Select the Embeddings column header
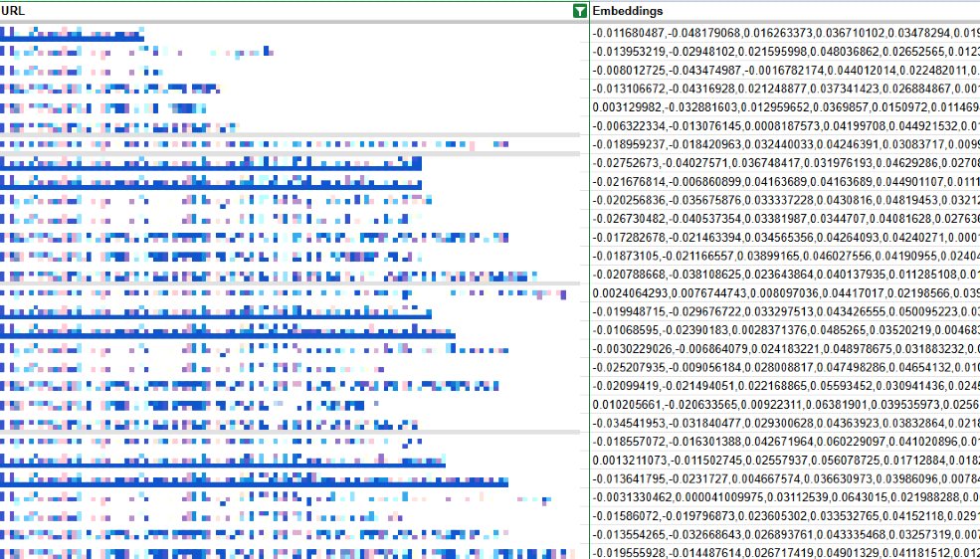Screen dimensions: 980x559 tap(785, 11)
